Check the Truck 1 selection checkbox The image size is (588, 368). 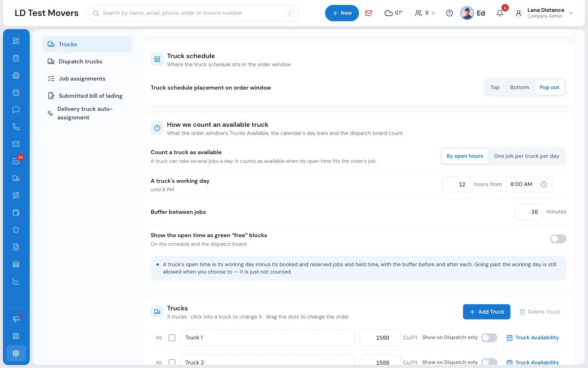tap(172, 338)
